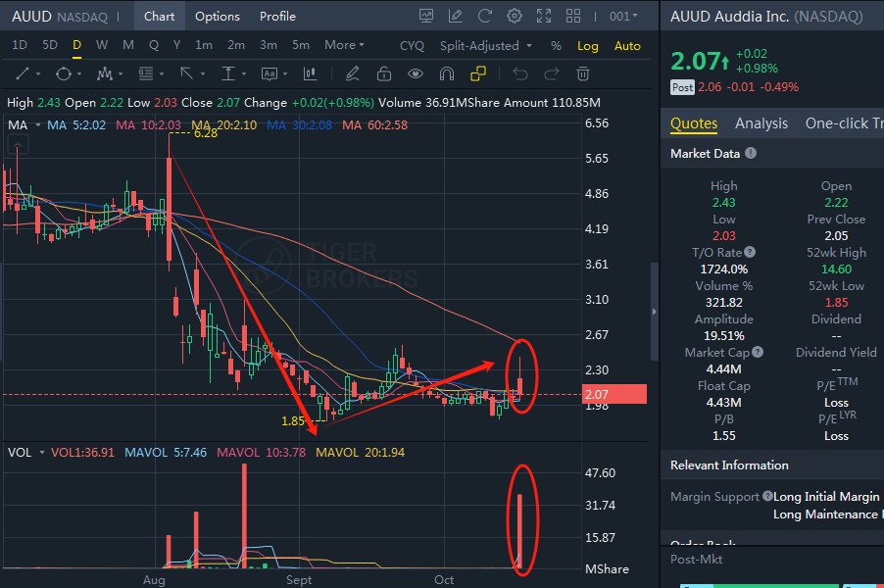Open the Split-Adjusted dropdown
This screenshot has width=884, height=588.
[x=485, y=46]
